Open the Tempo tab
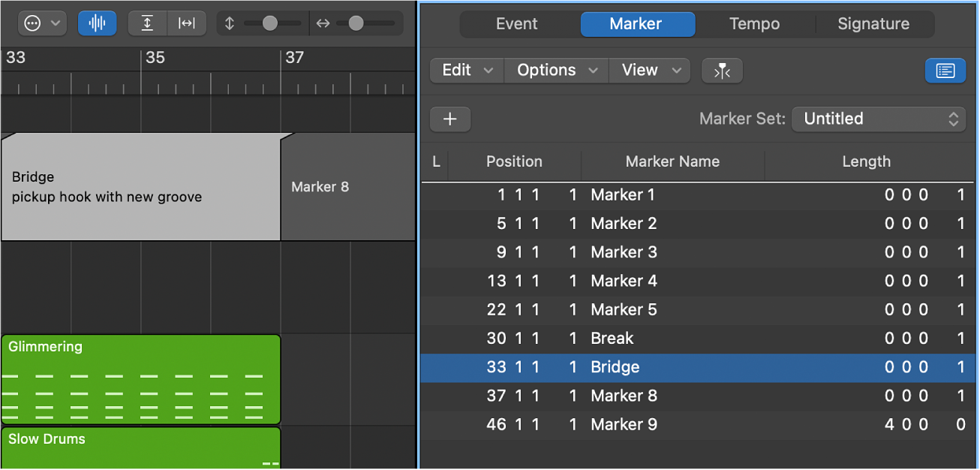This screenshot has width=980, height=470. pos(754,23)
